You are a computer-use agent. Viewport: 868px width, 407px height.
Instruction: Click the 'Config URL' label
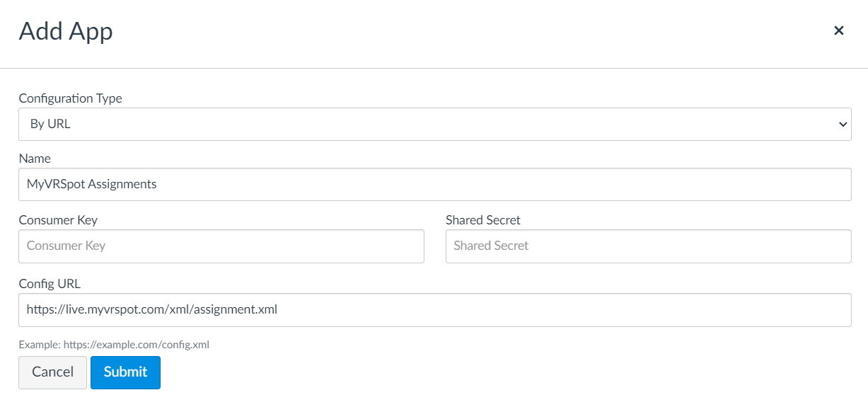pyautogui.click(x=50, y=284)
